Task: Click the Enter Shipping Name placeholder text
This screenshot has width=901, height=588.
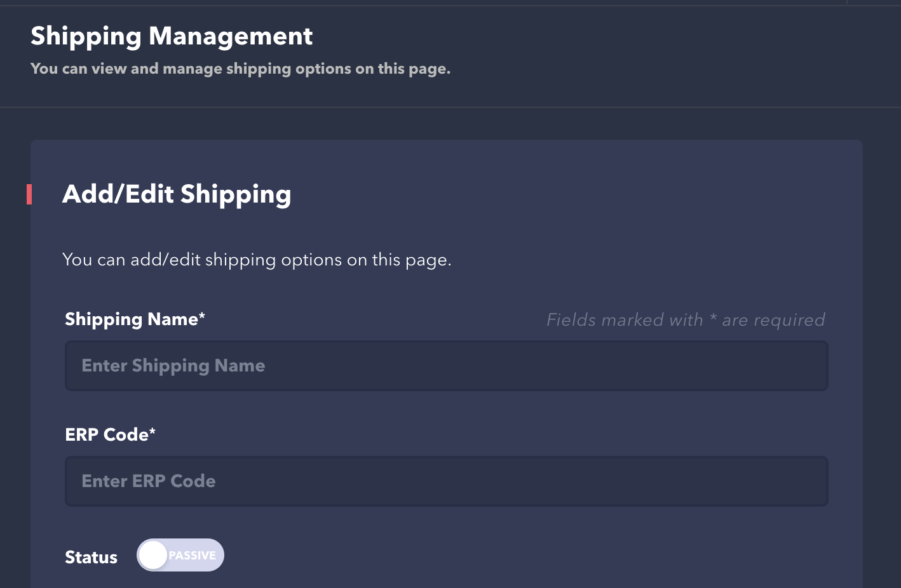Action: [173, 366]
